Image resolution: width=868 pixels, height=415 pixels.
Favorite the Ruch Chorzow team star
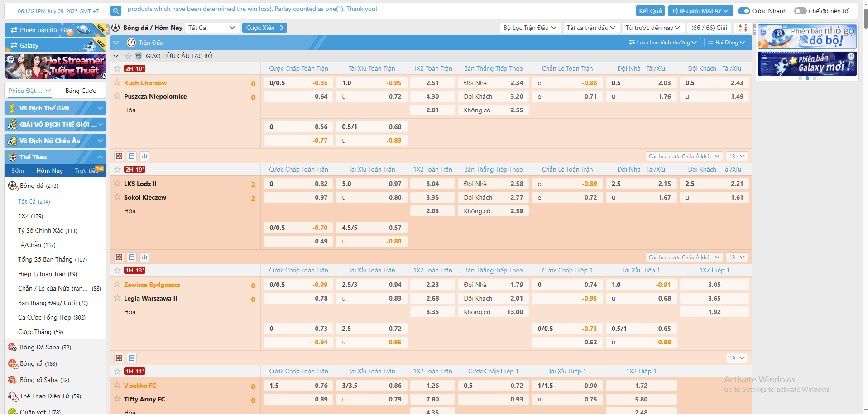(117, 82)
